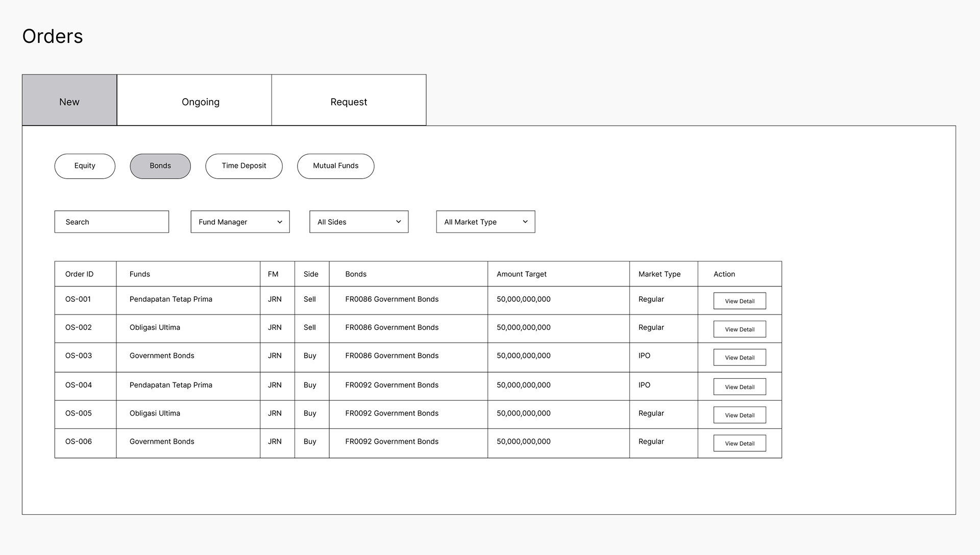This screenshot has width=980, height=555.
Task: Open the Request tab
Action: (349, 101)
